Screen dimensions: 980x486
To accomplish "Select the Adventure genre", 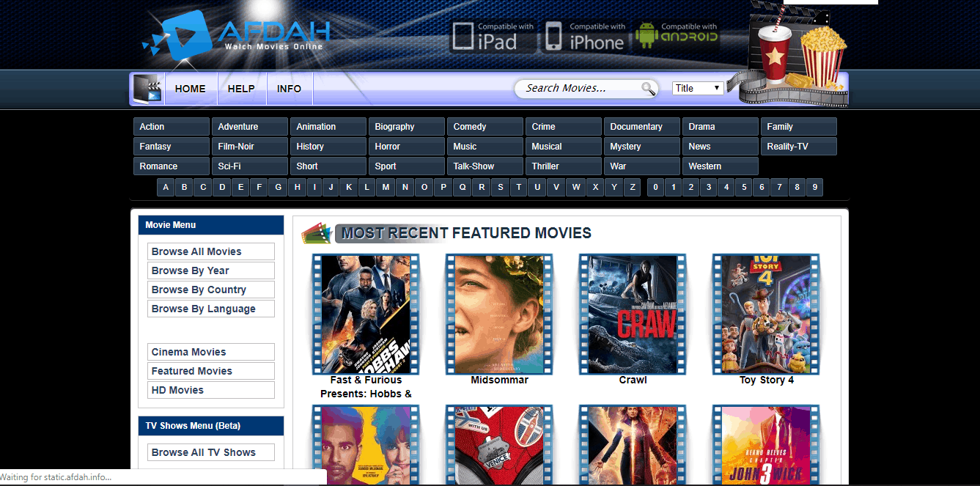I will click(250, 127).
